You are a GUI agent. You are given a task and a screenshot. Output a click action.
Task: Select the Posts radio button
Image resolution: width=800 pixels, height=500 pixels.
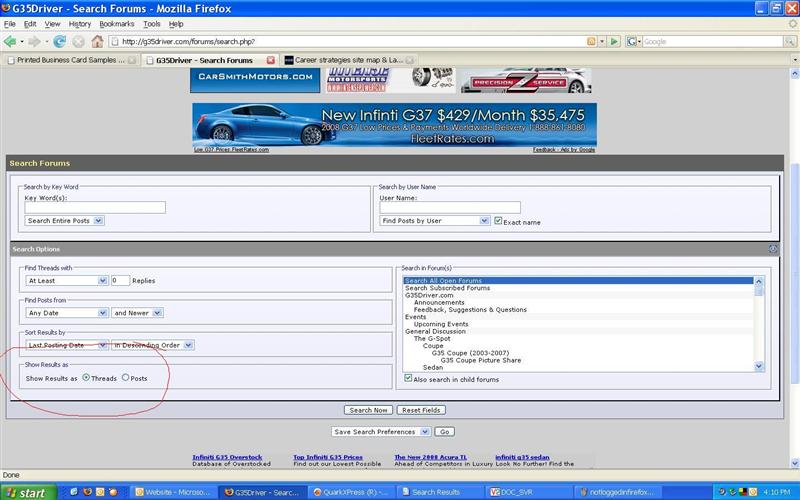click(125, 378)
